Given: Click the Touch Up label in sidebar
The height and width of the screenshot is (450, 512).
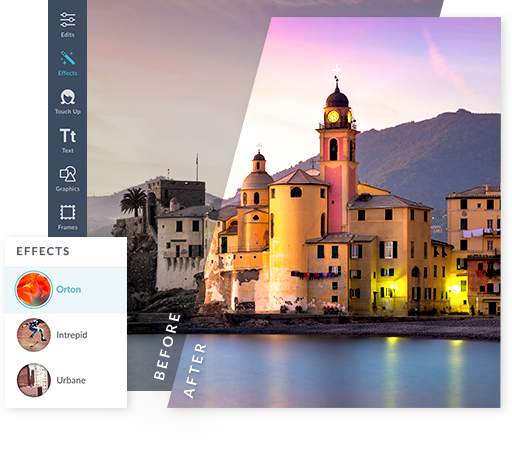Looking at the screenshot, I should pyautogui.click(x=68, y=112).
